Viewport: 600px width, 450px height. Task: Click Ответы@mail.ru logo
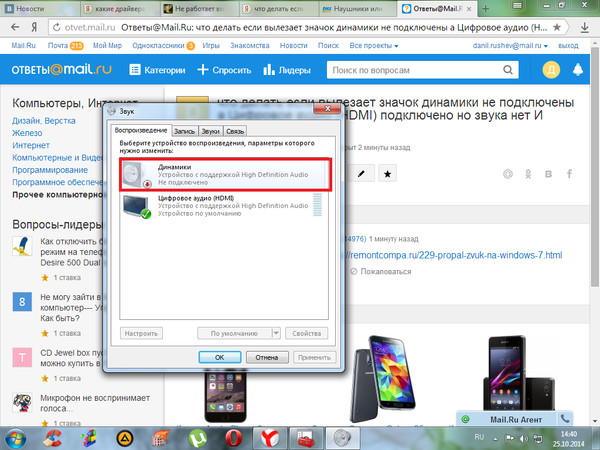pyautogui.click(x=62, y=69)
